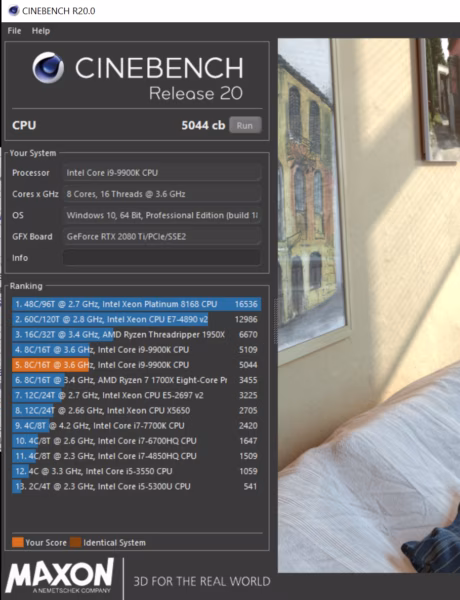Viewport: 460px width, 600px height.
Task: Click the MAXON logo at bottom
Action: 60,576
